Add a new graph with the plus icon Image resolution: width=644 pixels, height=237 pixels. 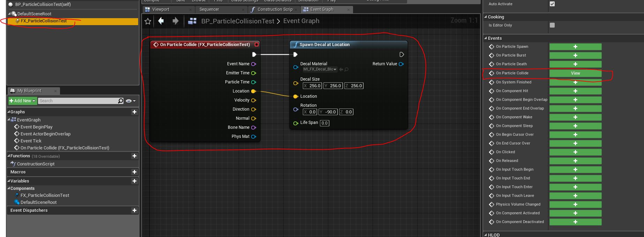tap(134, 112)
